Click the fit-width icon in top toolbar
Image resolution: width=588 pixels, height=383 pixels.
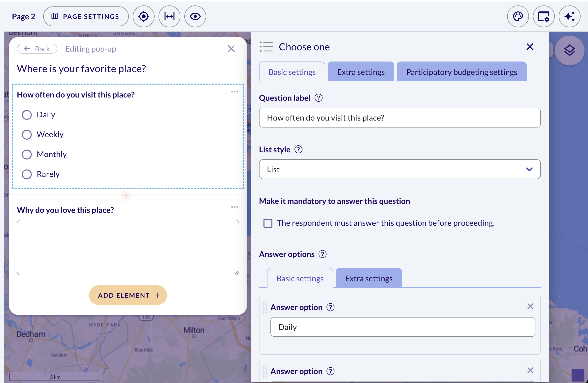tap(169, 16)
